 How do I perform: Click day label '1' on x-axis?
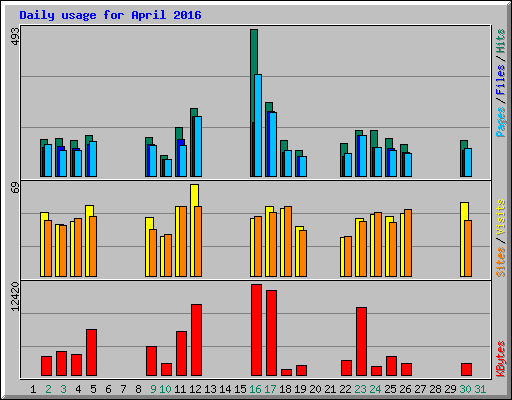pyautogui.click(x=33, y=389)
